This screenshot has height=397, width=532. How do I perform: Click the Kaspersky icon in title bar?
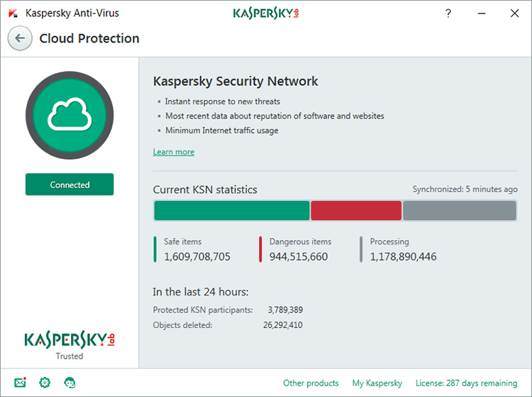click(x=13, y=13)
